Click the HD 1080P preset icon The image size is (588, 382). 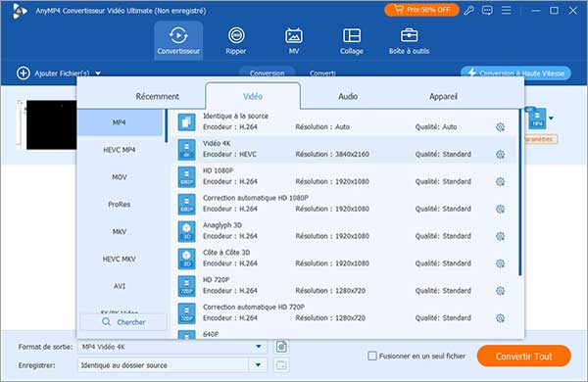coord(186,176)
